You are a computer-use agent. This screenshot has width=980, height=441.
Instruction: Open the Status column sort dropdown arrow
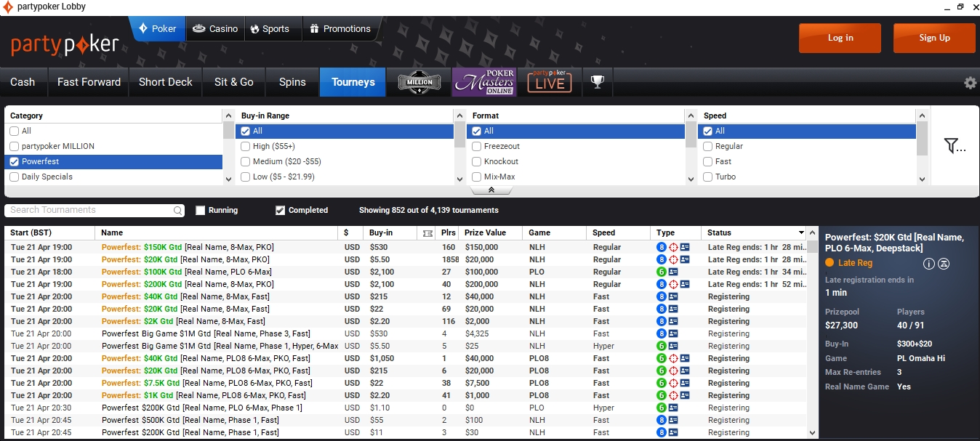click(801, 233)
